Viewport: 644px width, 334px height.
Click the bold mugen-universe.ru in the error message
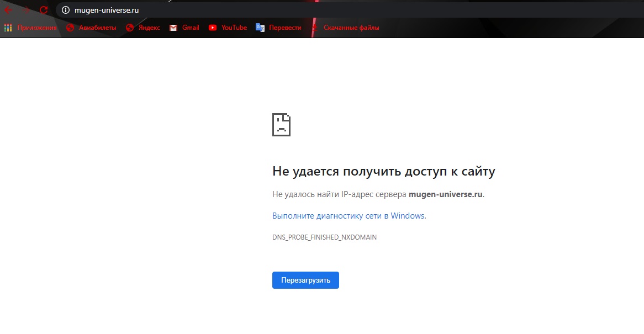point(446,194)
